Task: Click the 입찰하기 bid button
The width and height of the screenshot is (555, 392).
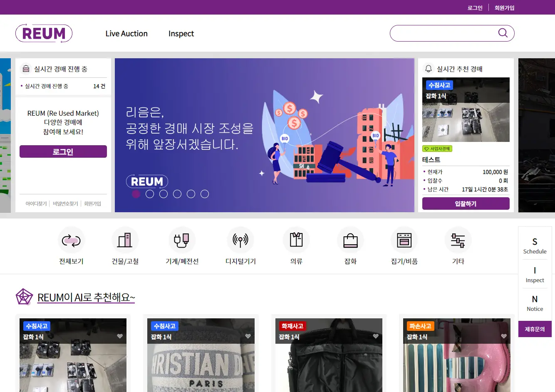Action: 466,203
